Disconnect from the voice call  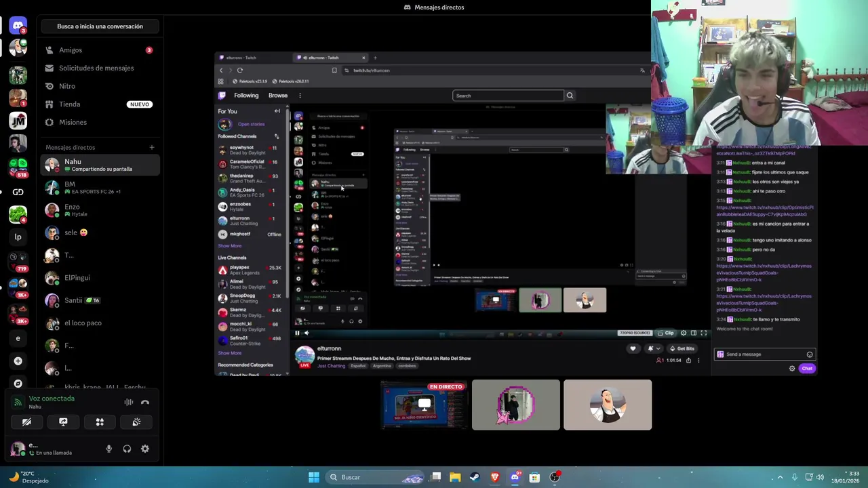pyautogui.click(x=145, y=402)
